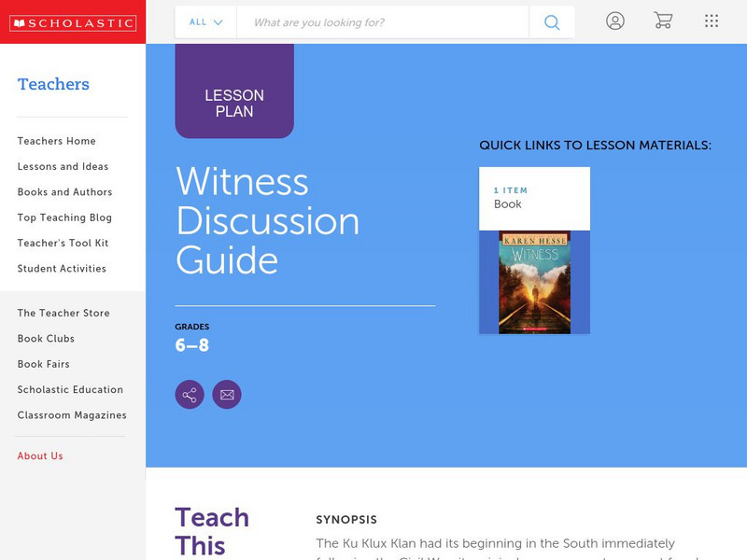This screenshot has height=560, width=747.
Task: Open the Teachers heading link
Action: pyautogui.click(x=53, y=84)
